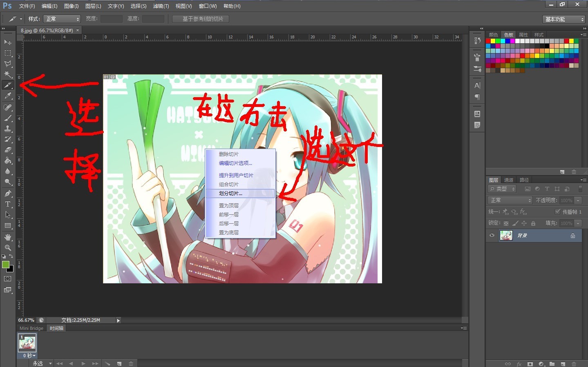
Task: Select the Paint Bucket tool
Action: tap(8, 160)
